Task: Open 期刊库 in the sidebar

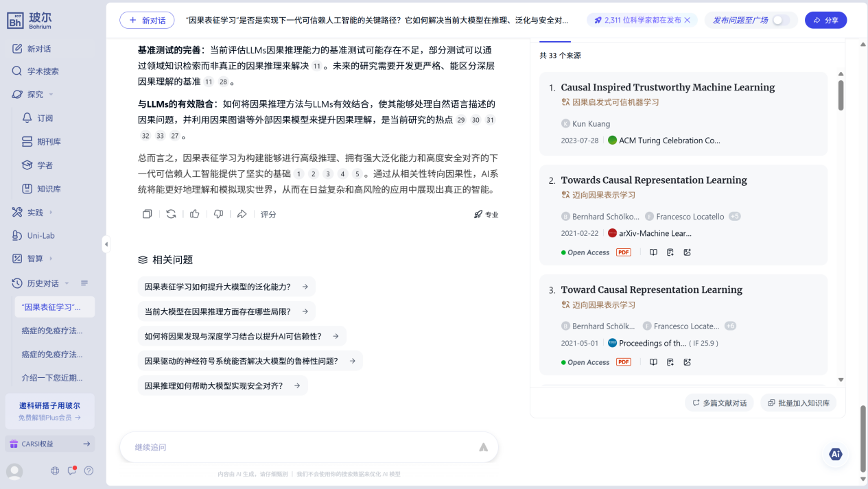Action: (x=49, y=142)
